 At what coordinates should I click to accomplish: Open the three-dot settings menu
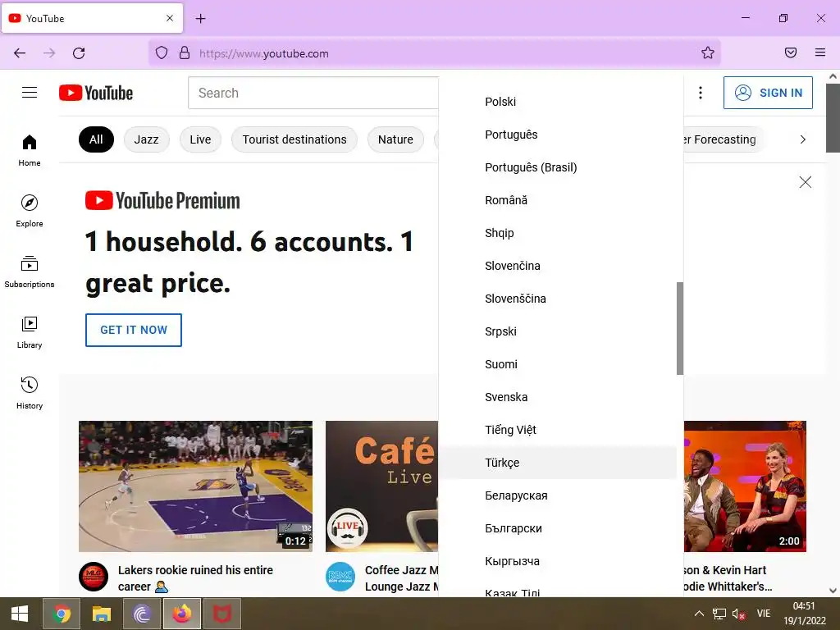pyautogui.click(x=701, y=93)
